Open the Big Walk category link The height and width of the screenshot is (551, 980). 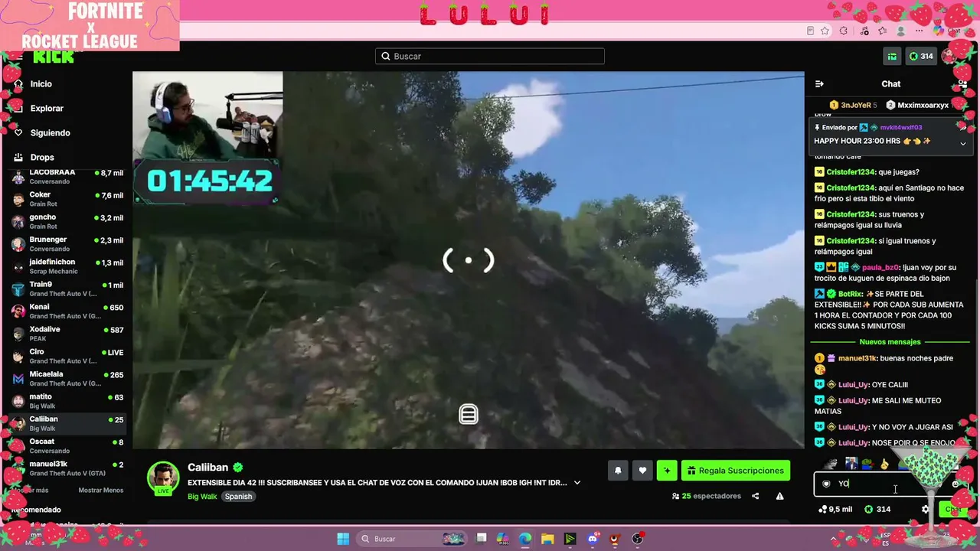pos(203,497)
